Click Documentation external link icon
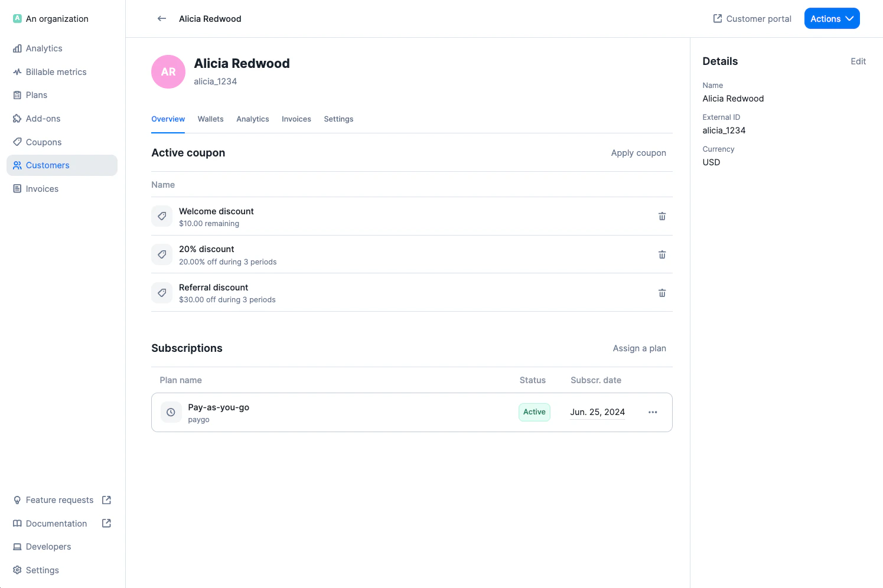This screenshot has width=883, height=588. coord(106,524)
